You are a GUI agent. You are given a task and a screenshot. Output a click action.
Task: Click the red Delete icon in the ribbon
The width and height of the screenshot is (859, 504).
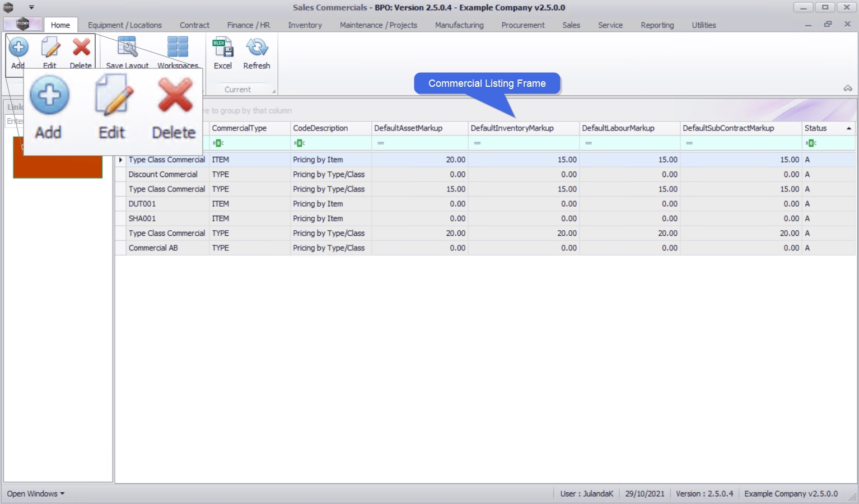[81, 47]
